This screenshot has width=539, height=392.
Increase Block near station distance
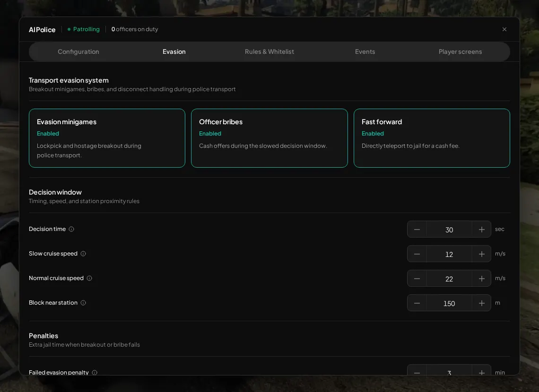(482, 303)
